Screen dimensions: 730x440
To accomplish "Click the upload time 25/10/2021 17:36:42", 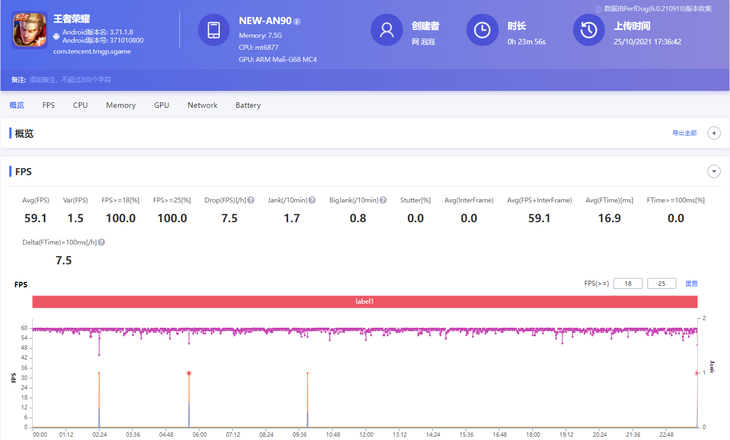I will pyautogui.click(x=647, y=42).
